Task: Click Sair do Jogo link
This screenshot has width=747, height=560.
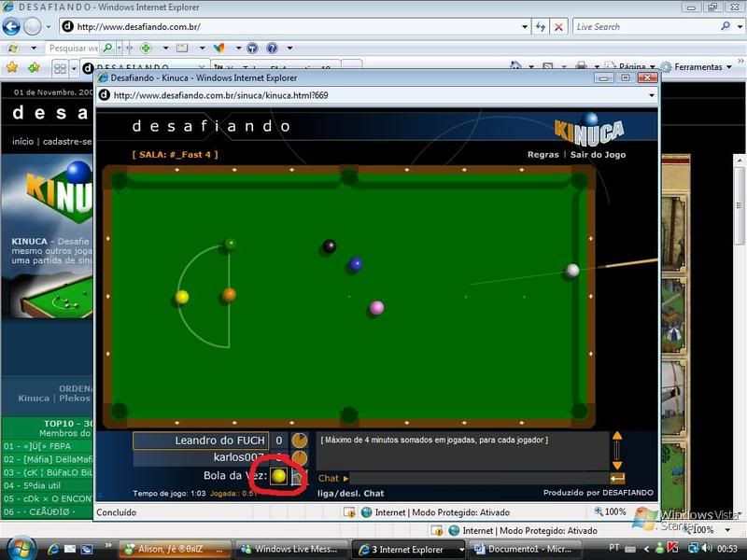Action: [x=598, y=155]
